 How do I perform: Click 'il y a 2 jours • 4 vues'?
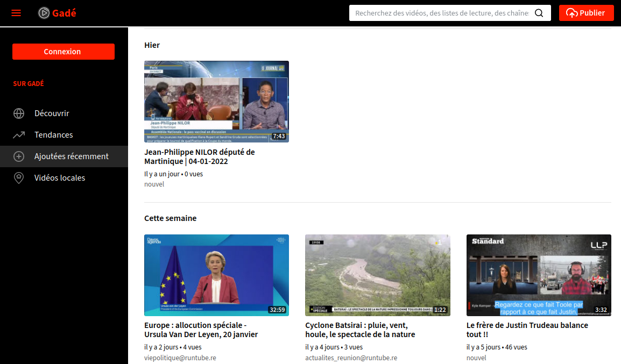point(173,347)
